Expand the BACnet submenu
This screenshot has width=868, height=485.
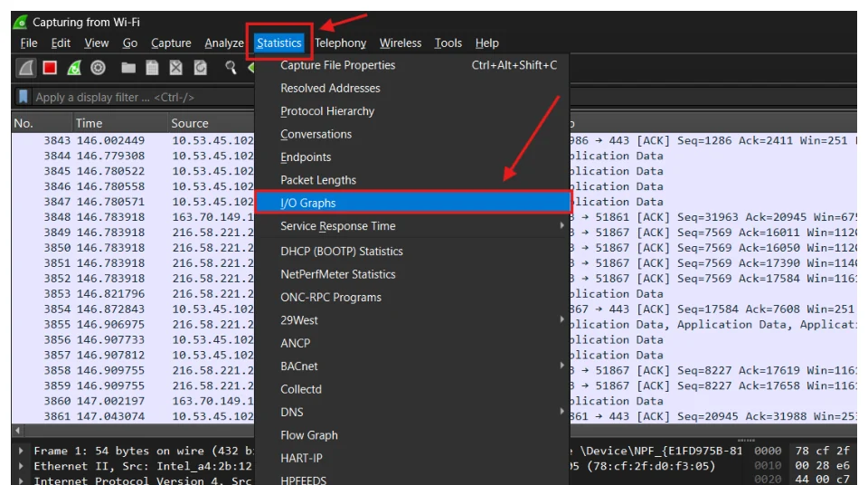412,366
